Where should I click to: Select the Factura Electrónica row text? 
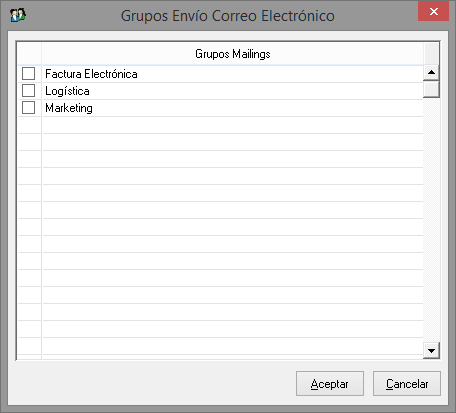pos(91,74)
